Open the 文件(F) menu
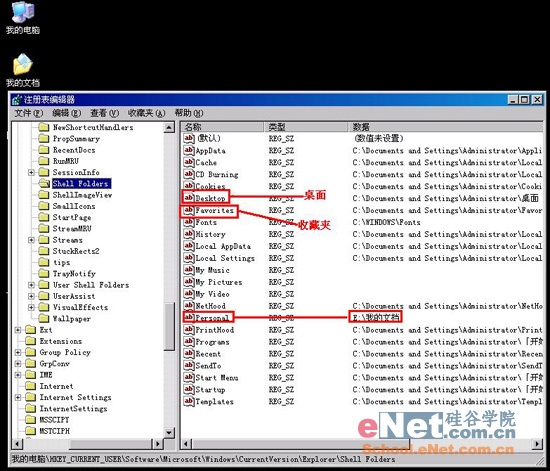The height and width of the screenshot is (471, 550). (28, 113)
